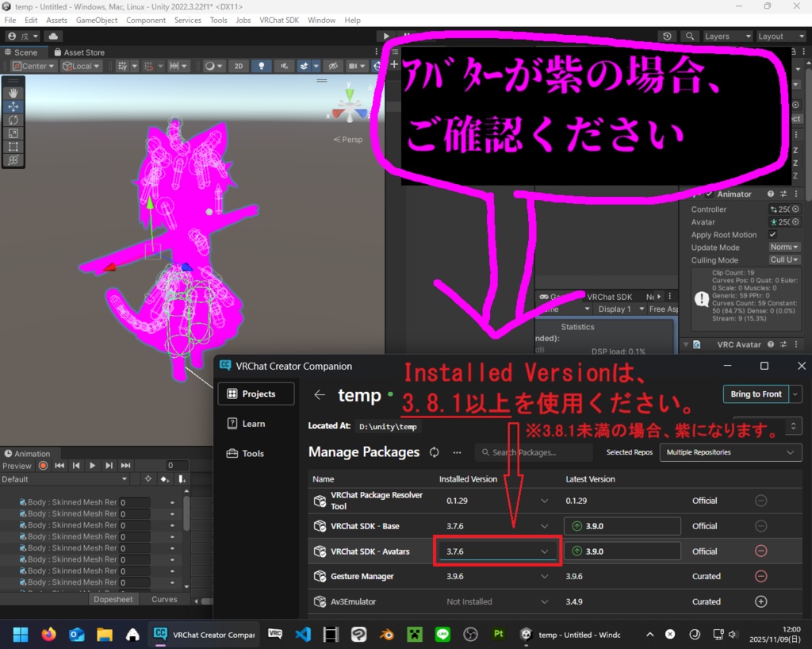Click the Bring to Front button

tap(756, 394)
